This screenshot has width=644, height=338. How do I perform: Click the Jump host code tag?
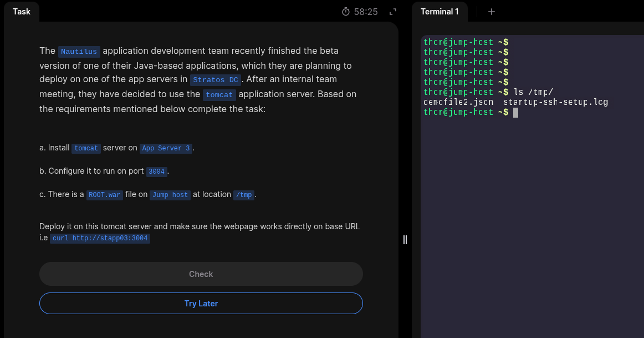170,195
